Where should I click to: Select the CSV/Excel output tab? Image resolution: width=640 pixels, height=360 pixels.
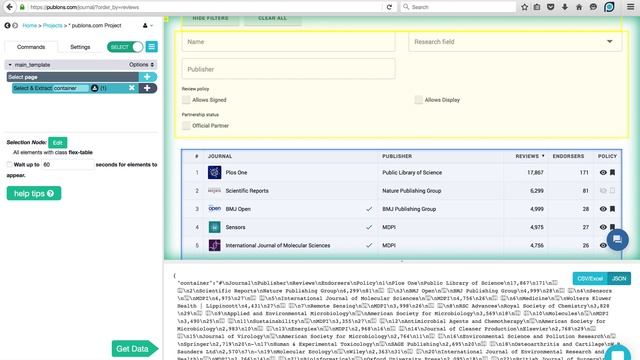click(x=590, y=278)
